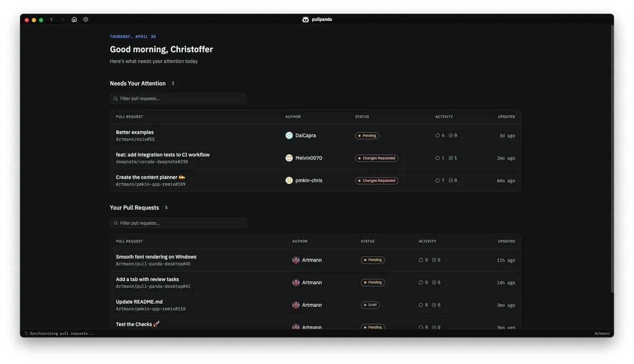Screen dimensions: 634x364
Task: Click deepnote/vscode-deepnote#290 reference
Action: [x=152, y=162]
